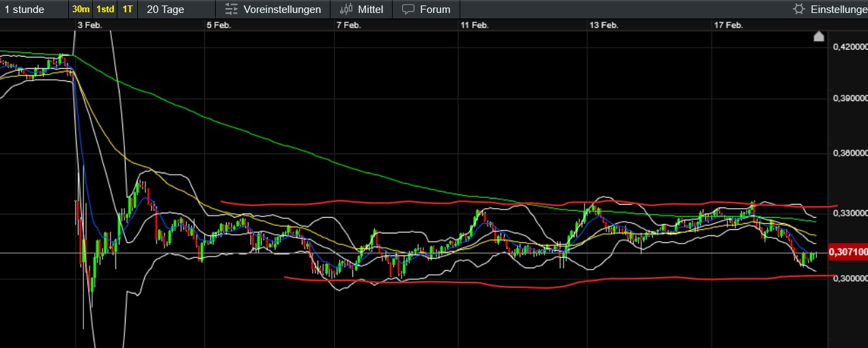
Task: Click the 0,390000 price axis label
Action: click(x=850, y=100)
